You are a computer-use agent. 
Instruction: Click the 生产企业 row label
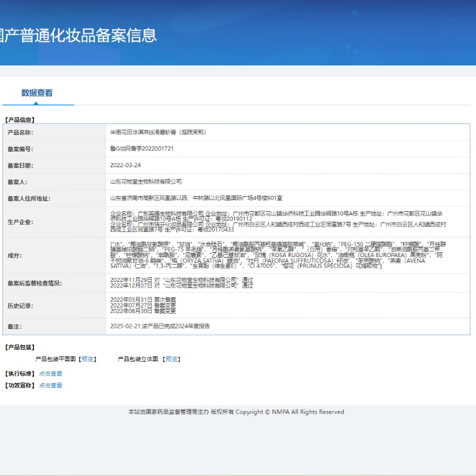tap(20, 223)
